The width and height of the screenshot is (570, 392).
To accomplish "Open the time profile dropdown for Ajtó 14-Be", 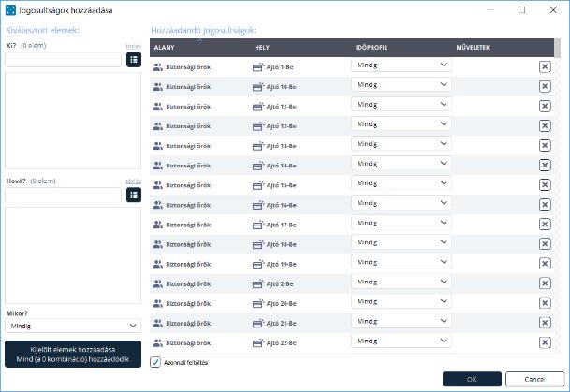I will 402,164.
